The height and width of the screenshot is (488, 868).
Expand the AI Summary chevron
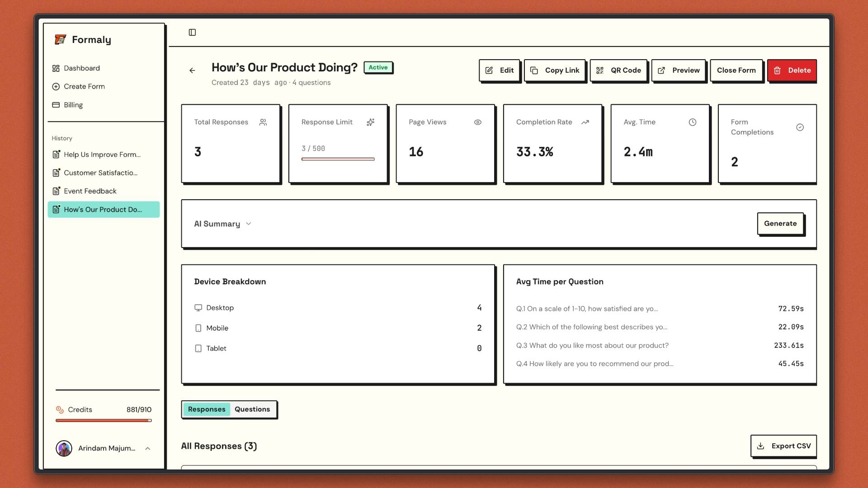pyautogui.click(x=248, y=224)
